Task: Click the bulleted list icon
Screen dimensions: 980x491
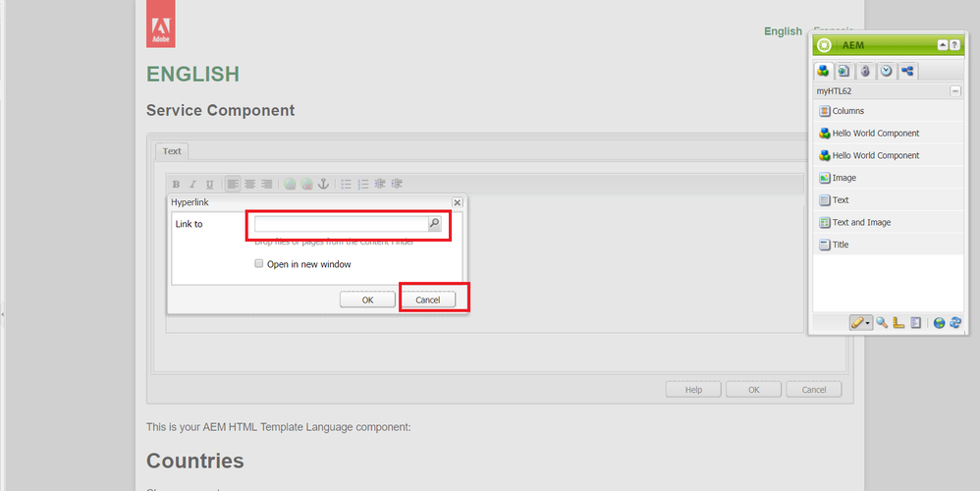Action: click(346, 184)
